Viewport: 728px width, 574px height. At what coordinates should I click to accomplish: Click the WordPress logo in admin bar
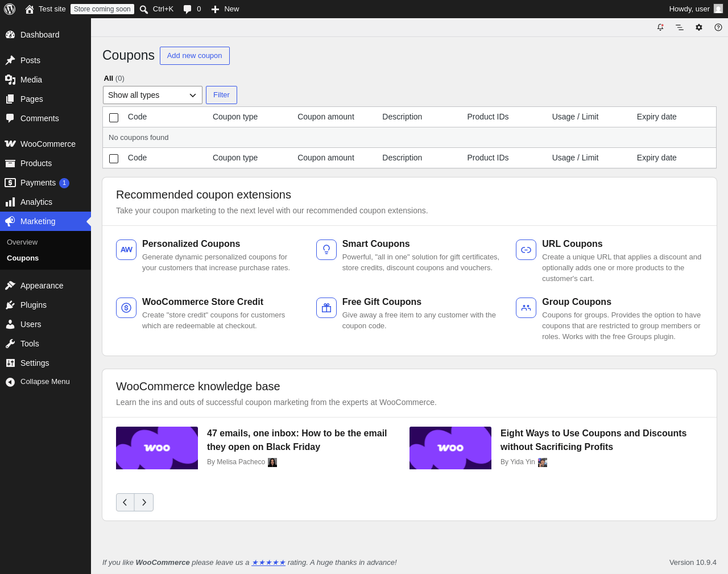[10, 9]
